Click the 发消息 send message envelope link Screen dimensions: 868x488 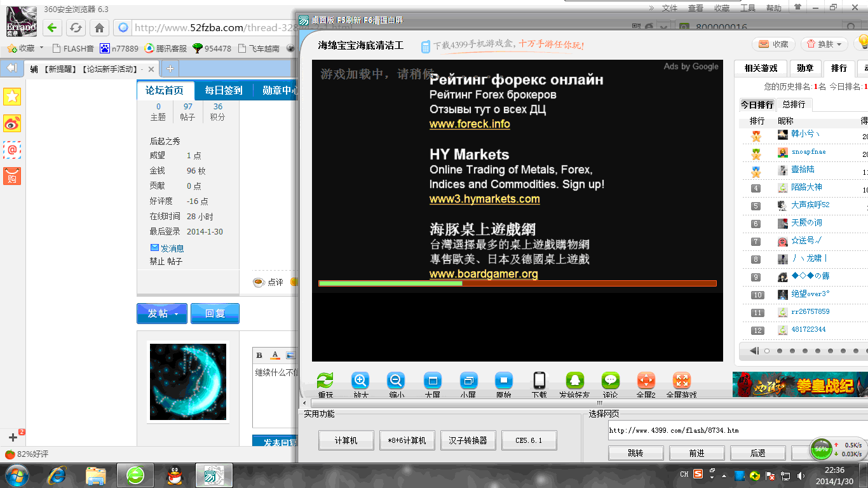(167, 248)
